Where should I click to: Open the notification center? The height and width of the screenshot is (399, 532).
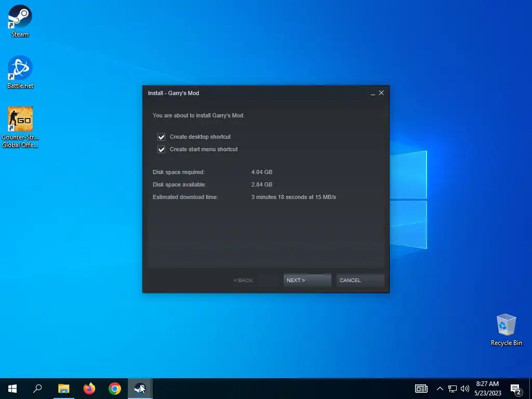[516, 389]
